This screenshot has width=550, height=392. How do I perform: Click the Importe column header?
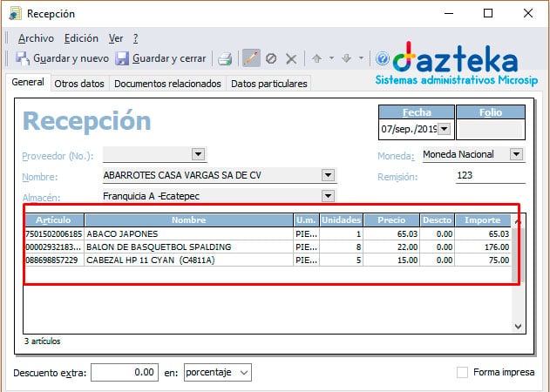(x=483, y=220)
